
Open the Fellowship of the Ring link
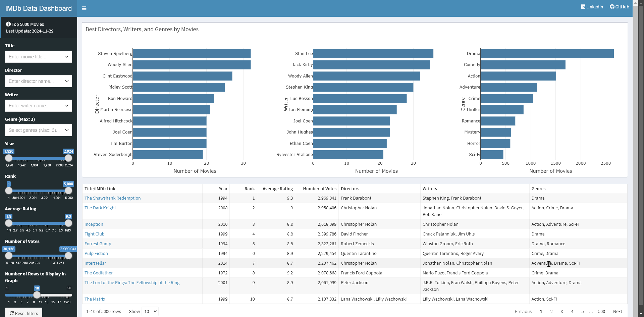click(x=132, y=283)
